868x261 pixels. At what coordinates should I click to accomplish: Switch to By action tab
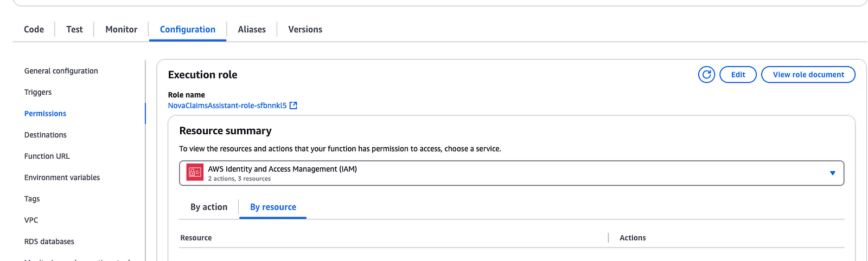[x=209, y=207]
